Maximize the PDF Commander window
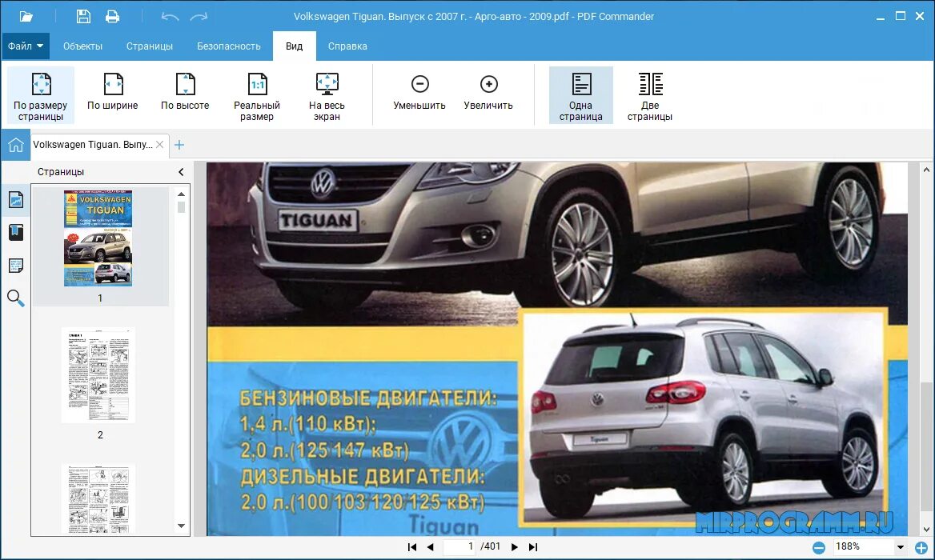The image size is (935, 560). coord(901,16)
